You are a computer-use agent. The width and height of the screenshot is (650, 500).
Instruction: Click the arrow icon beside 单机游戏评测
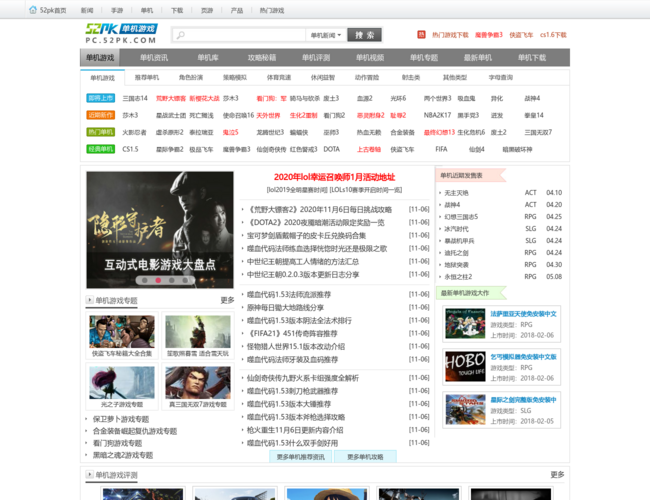coord(90,474)
